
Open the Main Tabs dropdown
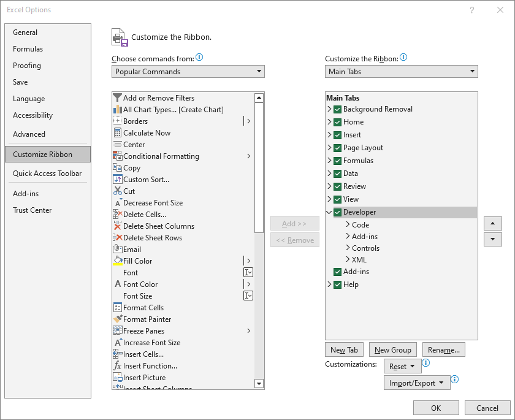coord(402,71)
